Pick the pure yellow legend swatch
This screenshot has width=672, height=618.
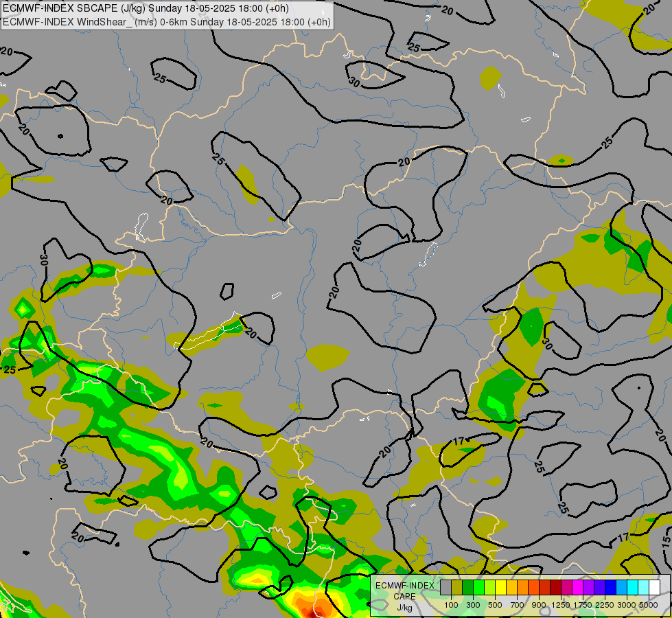[x=500, y=587]
